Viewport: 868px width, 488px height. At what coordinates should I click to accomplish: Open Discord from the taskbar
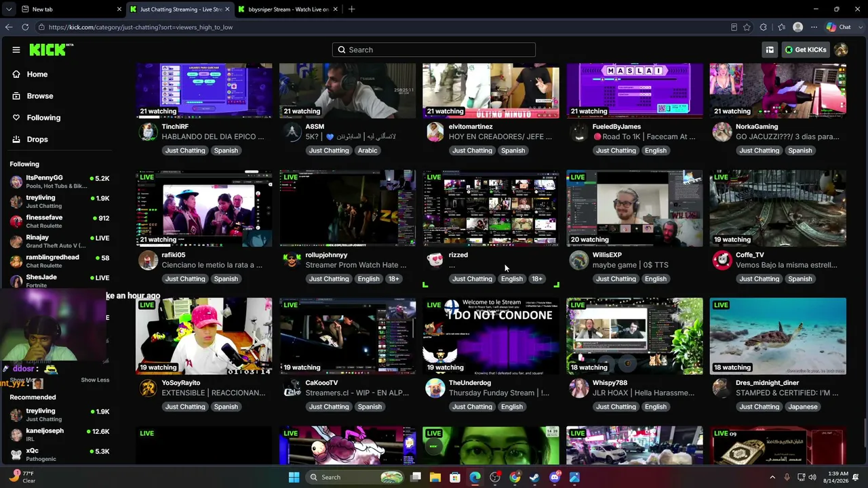point(555,477)
